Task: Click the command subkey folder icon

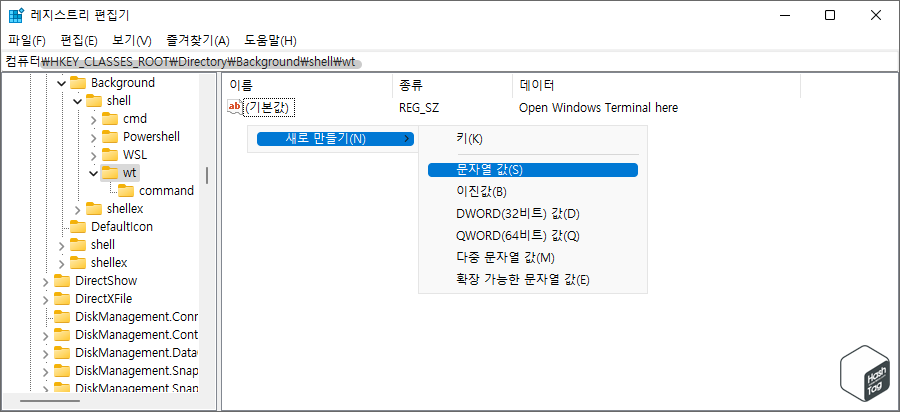Action: point(126,191)
